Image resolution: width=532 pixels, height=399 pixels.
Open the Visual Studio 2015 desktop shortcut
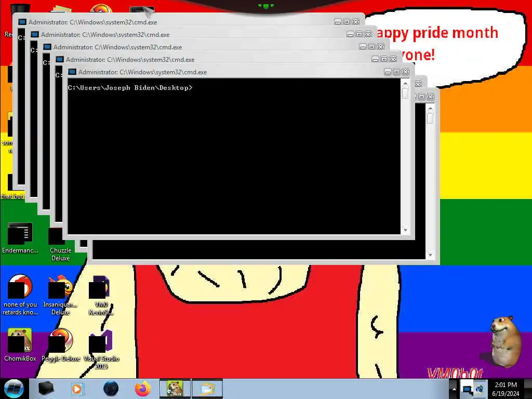(x=101, y=349)
